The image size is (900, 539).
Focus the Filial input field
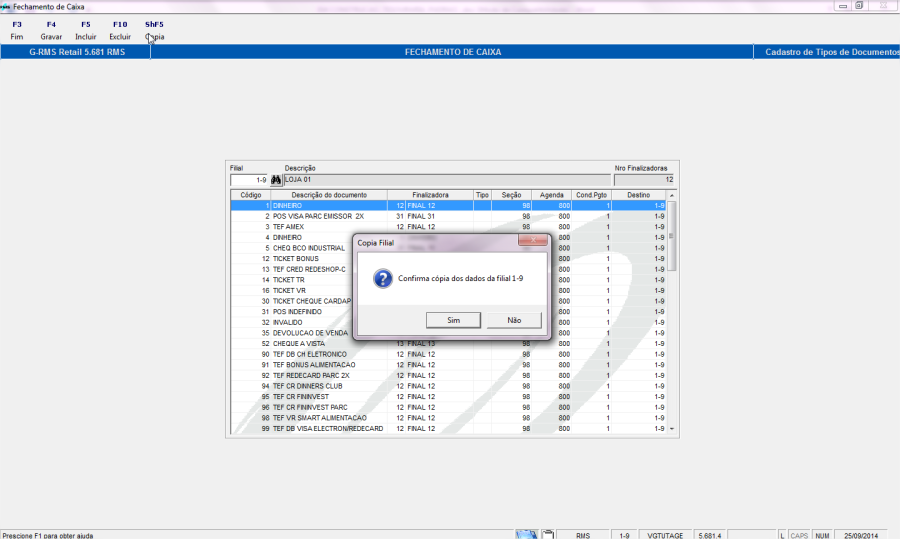(250, 180)
